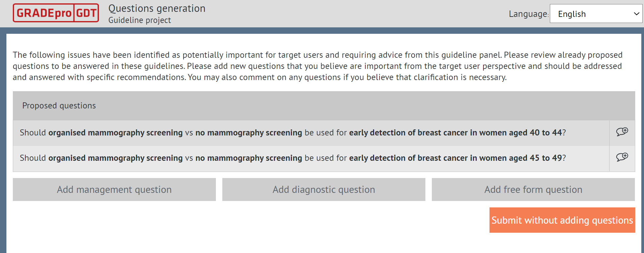
Task: Click Add free form question
Action: (533, 189)
